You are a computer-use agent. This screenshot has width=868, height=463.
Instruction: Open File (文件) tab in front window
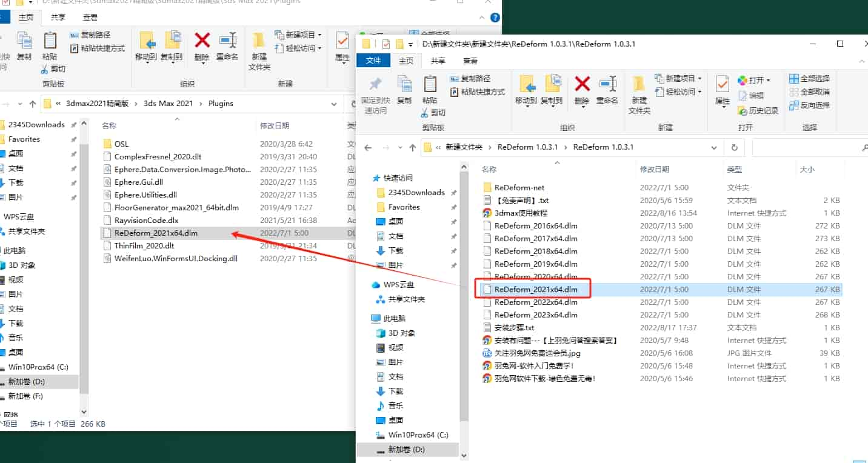pos(373,61)
